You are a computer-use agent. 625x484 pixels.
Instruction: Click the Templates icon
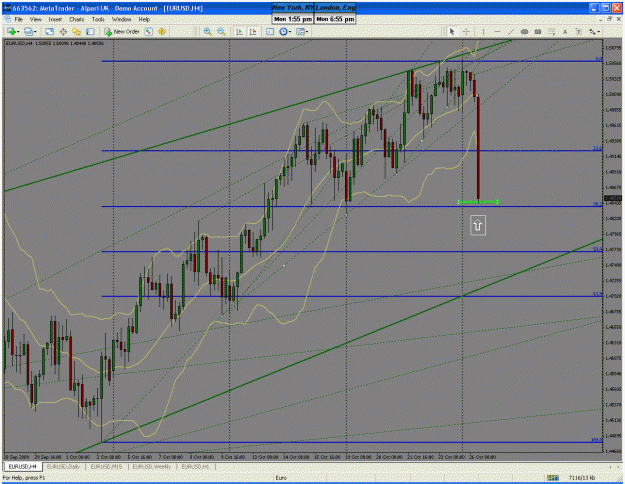pos(300,31)
